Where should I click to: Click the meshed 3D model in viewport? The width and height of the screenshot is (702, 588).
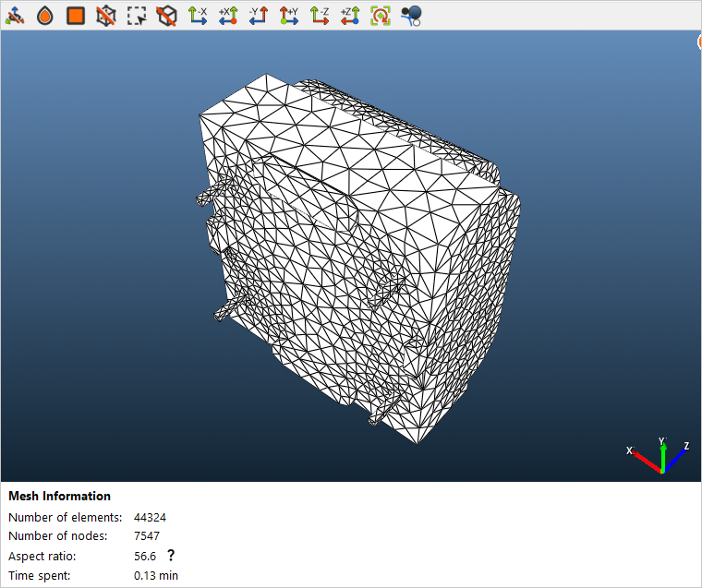coord(358,258)
